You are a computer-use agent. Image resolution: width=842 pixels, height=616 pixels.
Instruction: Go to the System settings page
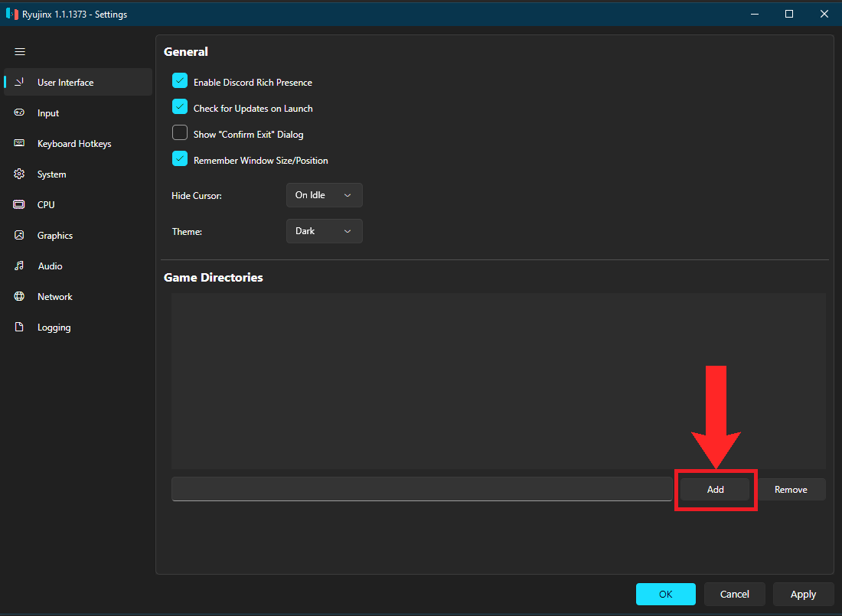click(78, 174)
